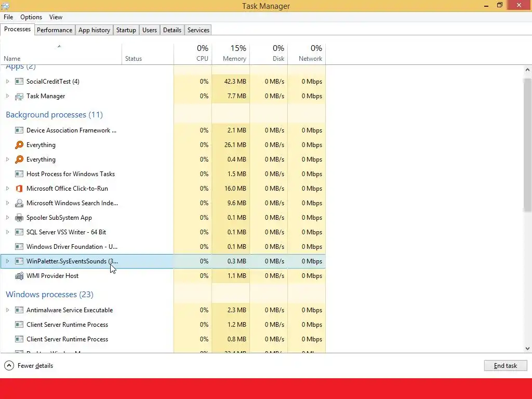Expand the WinPaletter.SysEventsSounds entry
Screen dimensions: 532x399
coord(7,261)
